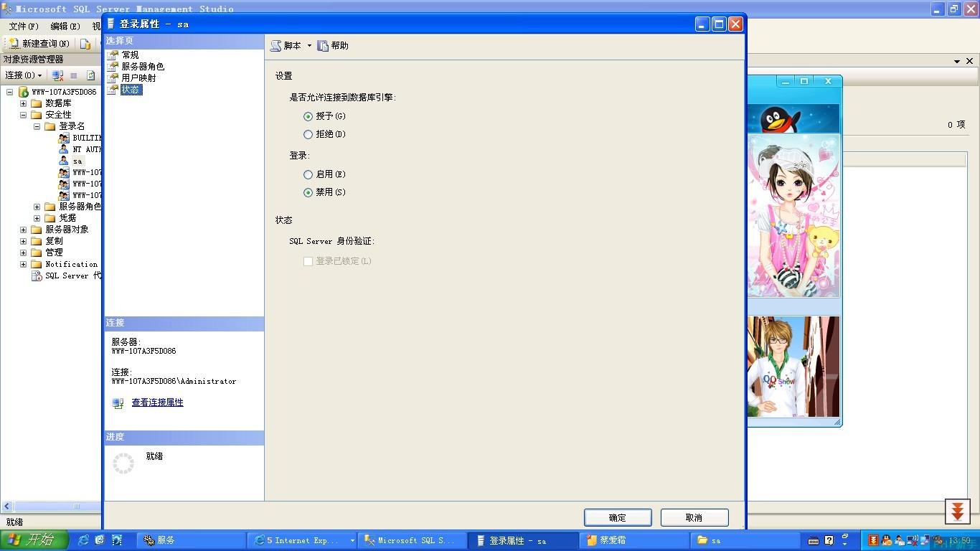This screenshot has height=551, width=980.
Task: Open the panel dropdown arrow at top right
Action: coord(958,62)
